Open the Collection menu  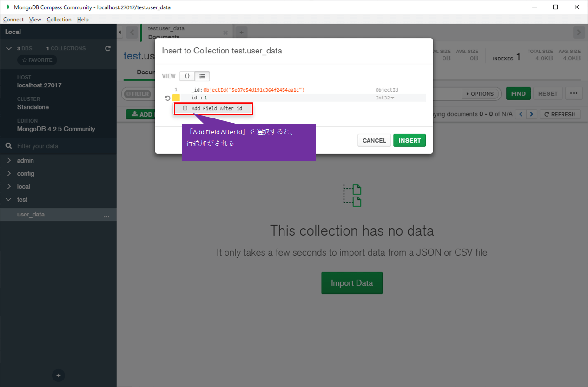click(x=59, y=19)
